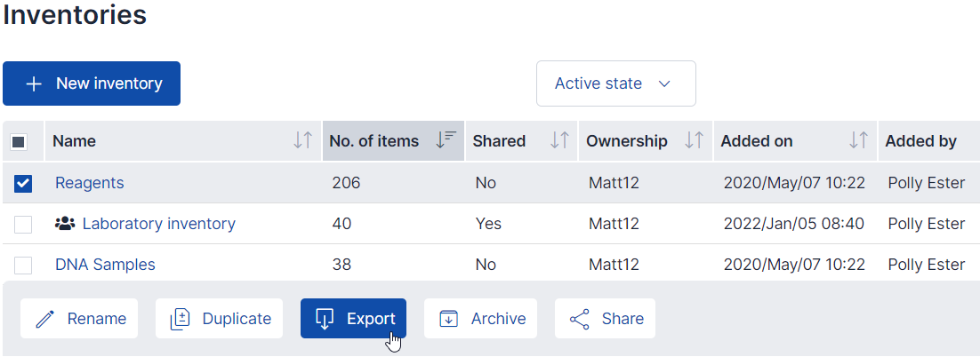The width and height of the screenshot is (980, 357).
Task: Click the plus icon on New inventory
Action: point(34,83)
